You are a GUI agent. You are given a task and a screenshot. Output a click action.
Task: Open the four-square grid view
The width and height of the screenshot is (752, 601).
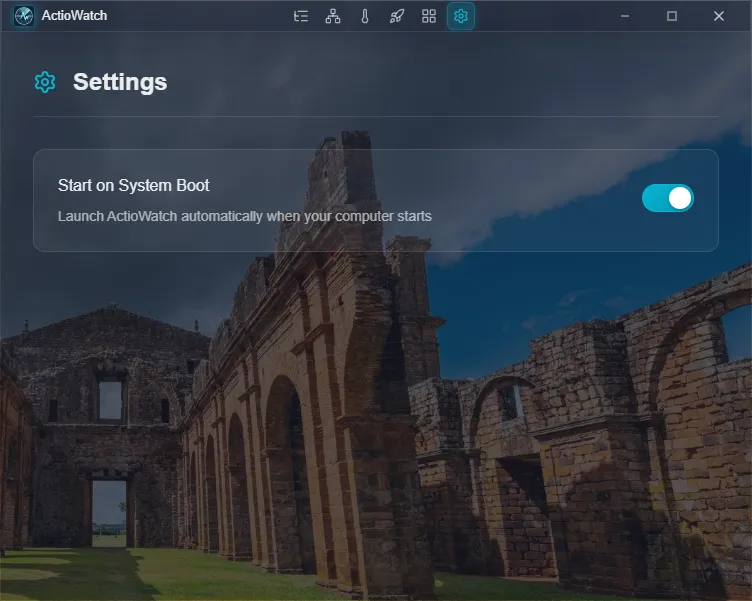click(x=429, y=16)
